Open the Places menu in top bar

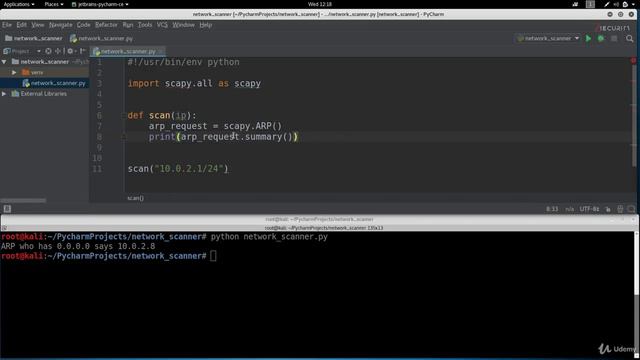click(54, 4)
